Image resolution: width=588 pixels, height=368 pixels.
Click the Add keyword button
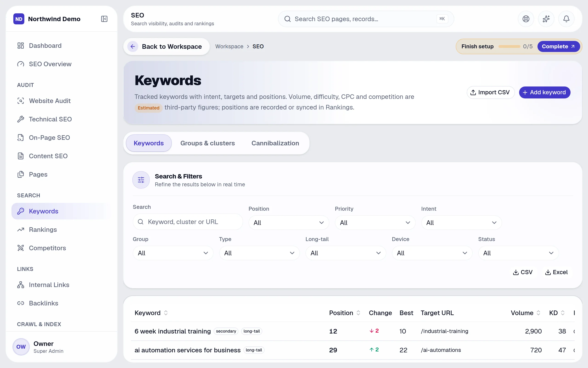click(x=545, y=92)
